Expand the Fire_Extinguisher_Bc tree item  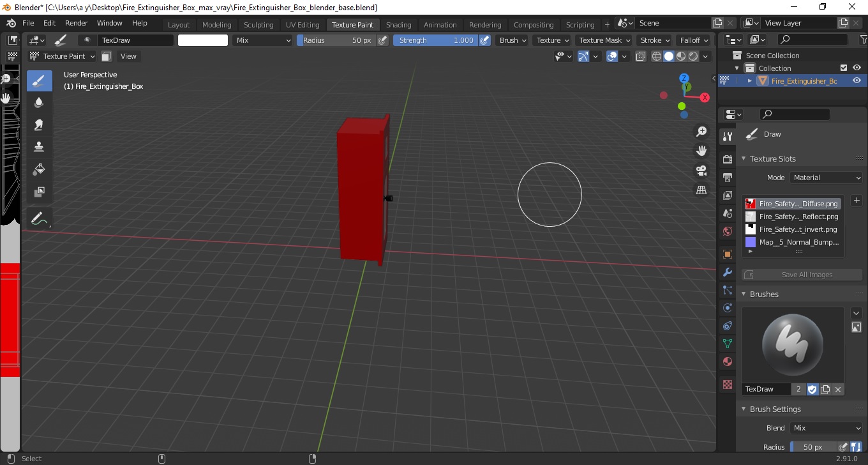750,81
